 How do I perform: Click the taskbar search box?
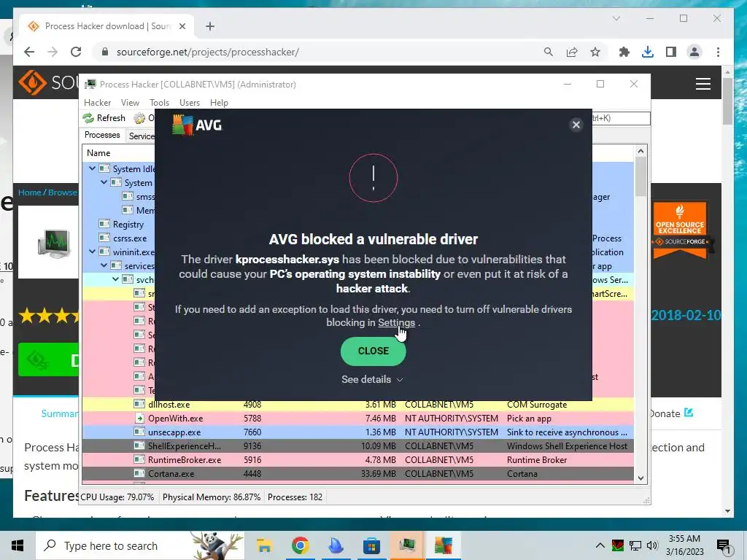[140, 545]
